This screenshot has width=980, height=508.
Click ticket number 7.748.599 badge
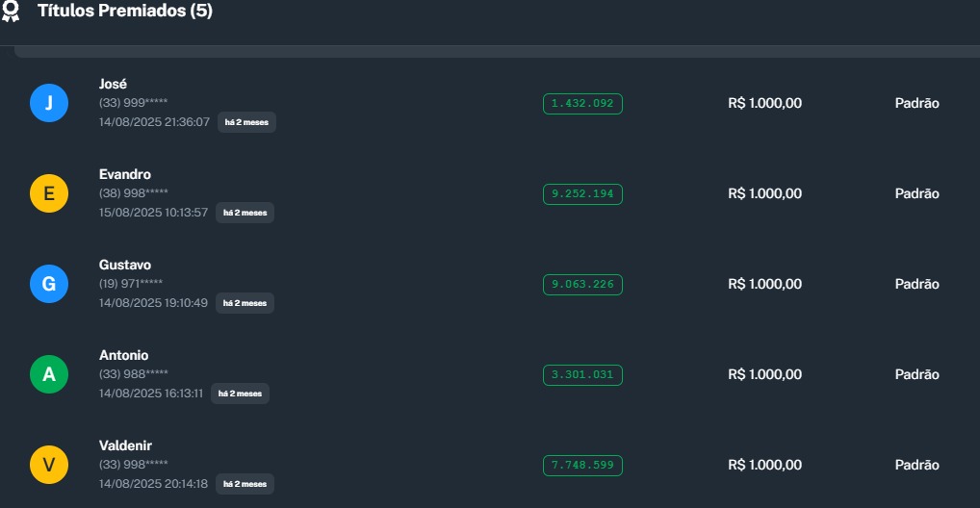click(x=582, y=466)
